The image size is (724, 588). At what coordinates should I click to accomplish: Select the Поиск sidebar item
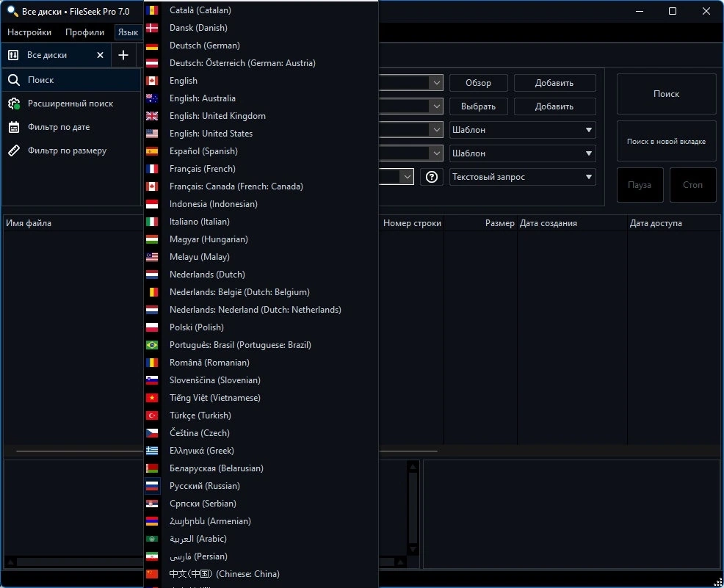71,80
